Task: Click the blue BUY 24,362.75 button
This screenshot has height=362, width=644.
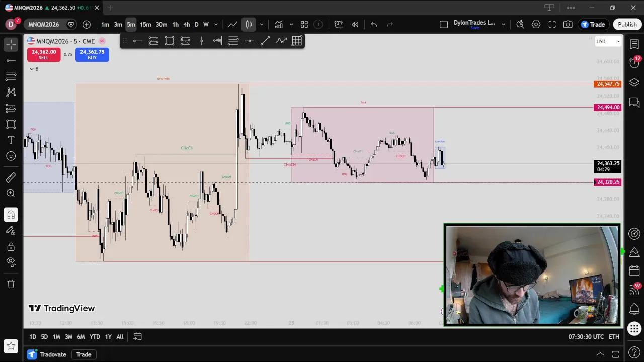Action: click(92, 54)
